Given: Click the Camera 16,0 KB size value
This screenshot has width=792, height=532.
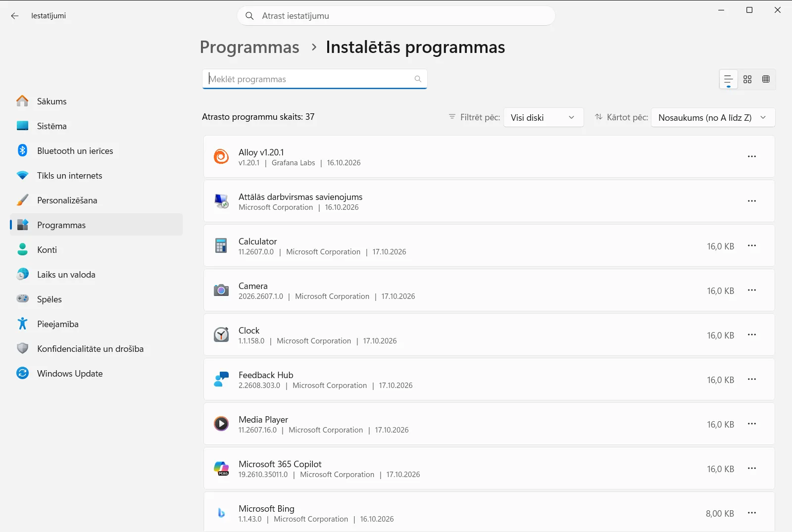Looking at the screenshot, I should pyautogui.click(x=720, y=291).
